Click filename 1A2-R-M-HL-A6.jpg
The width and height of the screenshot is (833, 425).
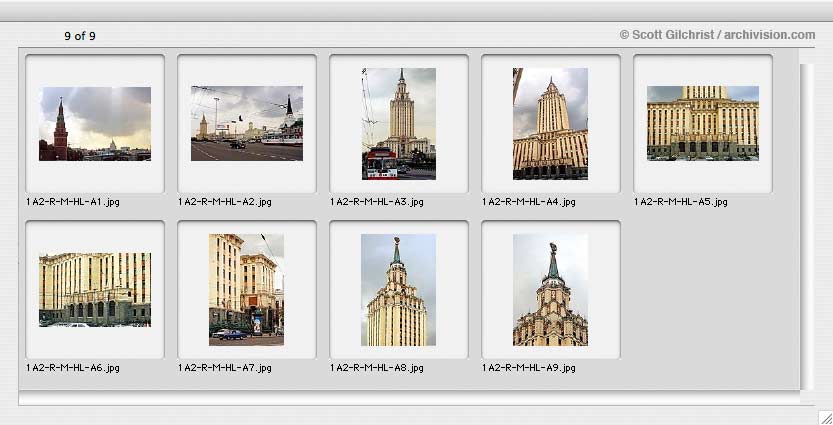click(73, 368)
